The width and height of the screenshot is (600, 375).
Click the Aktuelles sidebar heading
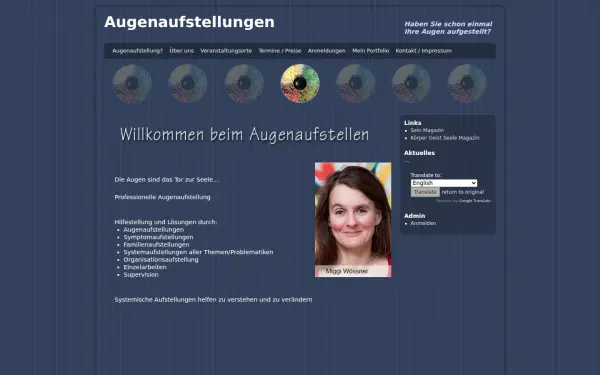click(x=419, y=153)
